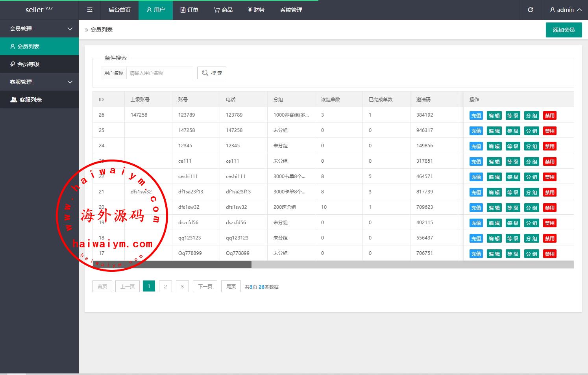Click the refresh icon in top bar
The image size is (588, 375).
(530, 10)
